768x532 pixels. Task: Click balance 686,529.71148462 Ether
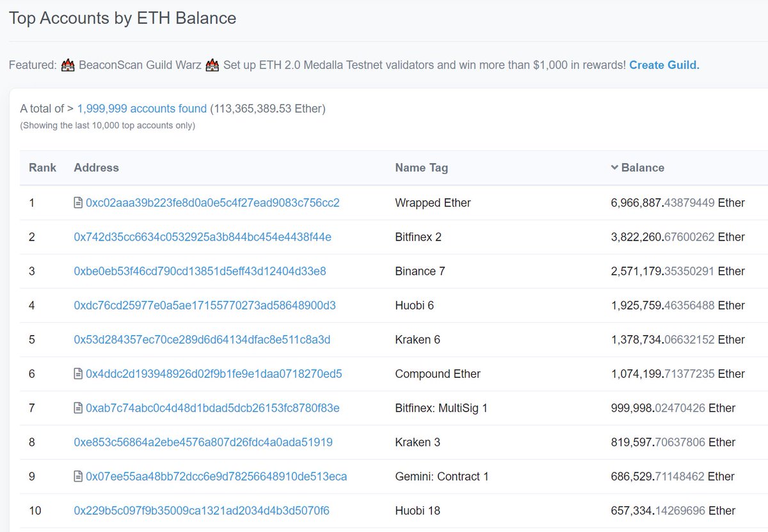673,476
